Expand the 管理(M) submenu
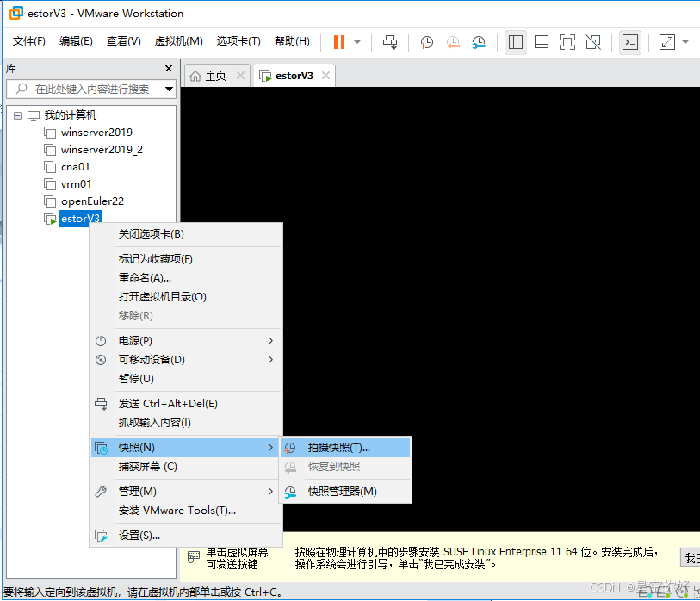The width and height of the screenshot is (700, 601). (186, 492)
